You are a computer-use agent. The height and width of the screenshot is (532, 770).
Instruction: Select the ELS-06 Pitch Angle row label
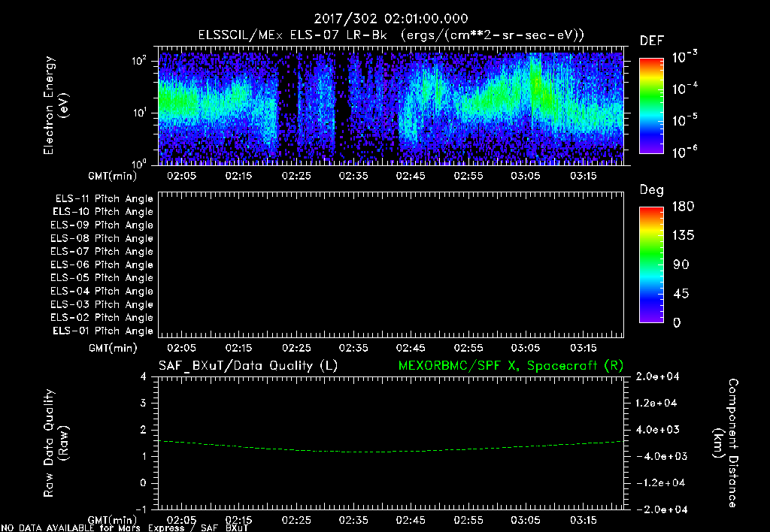[102, 265]
